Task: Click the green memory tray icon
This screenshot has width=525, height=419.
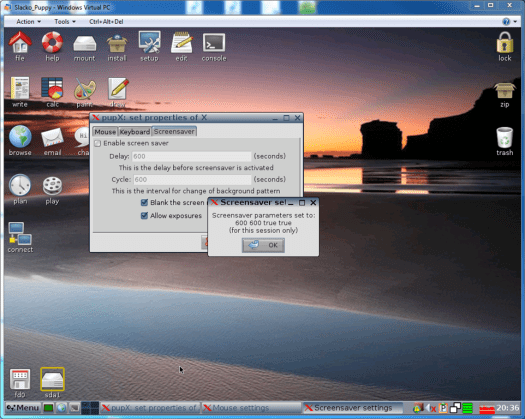Action: click(x=467, y=408)
